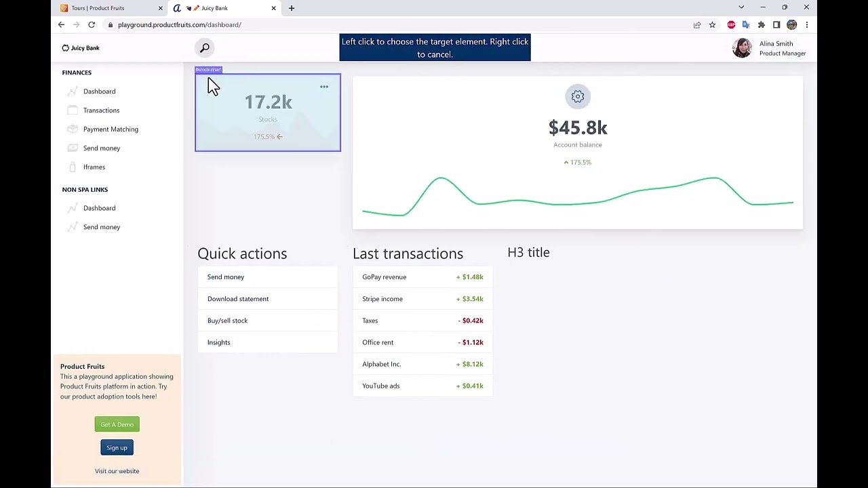Screen dimensions: 868x488
Task: Select the Juicy Bank browser tab
Action: [223, 8]
